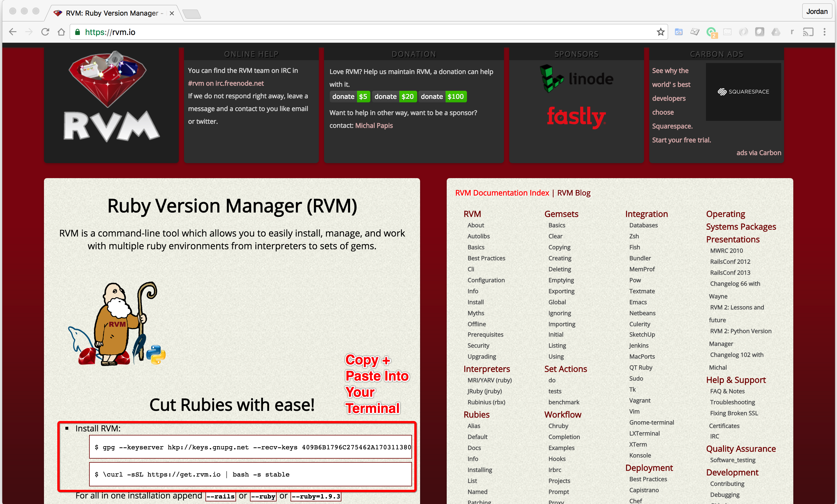Open the Gemsets Exporting link
Image resolution: width=837 pixels, height=504 pixels.
click(561, 291)
